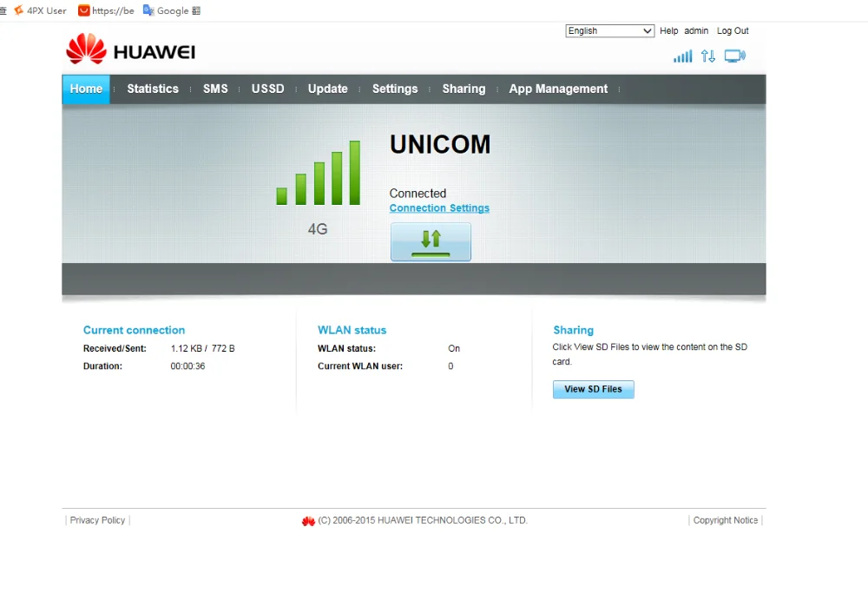Switch to the USSD tab

point(268,89)
